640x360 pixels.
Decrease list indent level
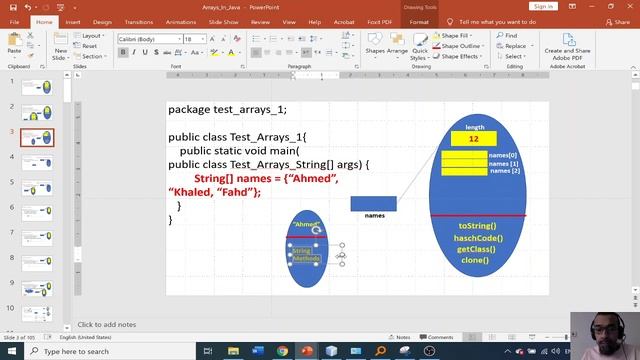tap(291, 39)
